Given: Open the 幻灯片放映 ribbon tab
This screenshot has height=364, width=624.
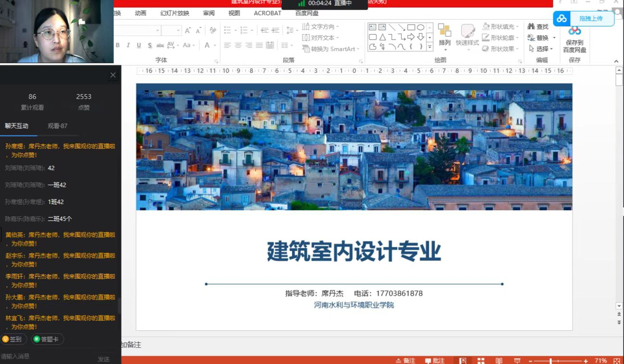Looking at the screenshot, I should (175, 13).
